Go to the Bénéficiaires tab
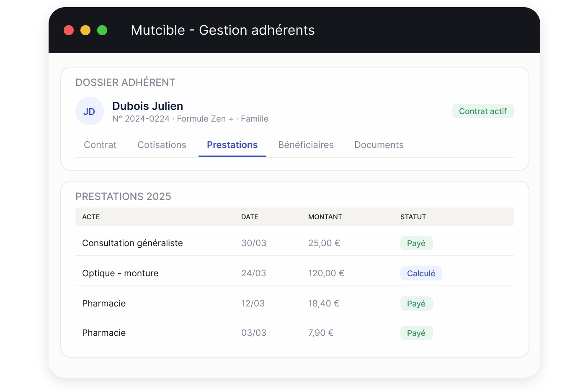Screen dimensions: 588x392 tap(306, 145)
